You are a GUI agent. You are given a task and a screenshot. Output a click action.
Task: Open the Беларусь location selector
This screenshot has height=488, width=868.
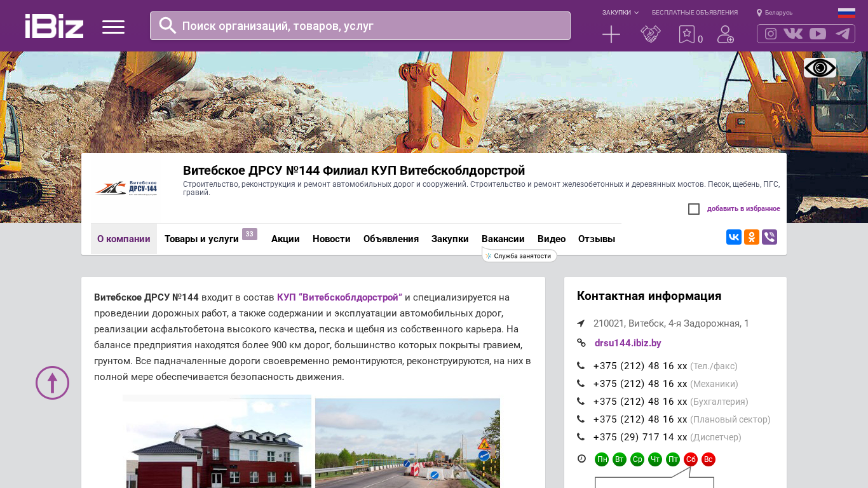pyautogui.click(x=775, y=13)
